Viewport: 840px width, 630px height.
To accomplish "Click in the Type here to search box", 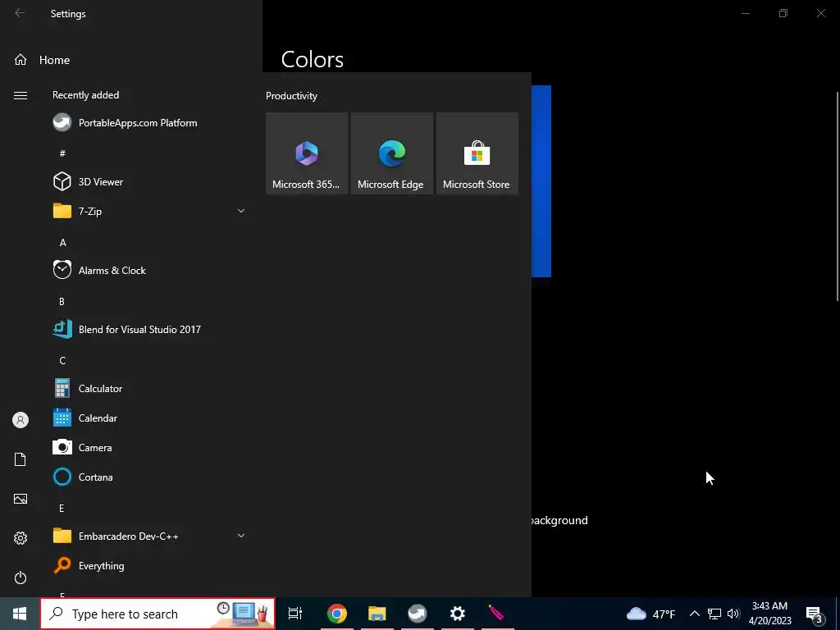I will click(158, 614).
